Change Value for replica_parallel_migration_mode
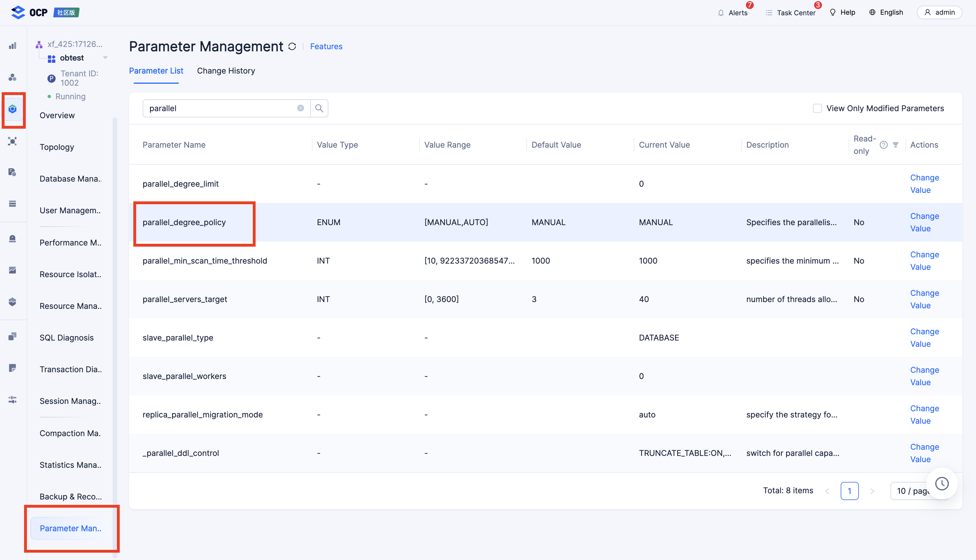The image size is (976, 560). [x=924, y=415]
